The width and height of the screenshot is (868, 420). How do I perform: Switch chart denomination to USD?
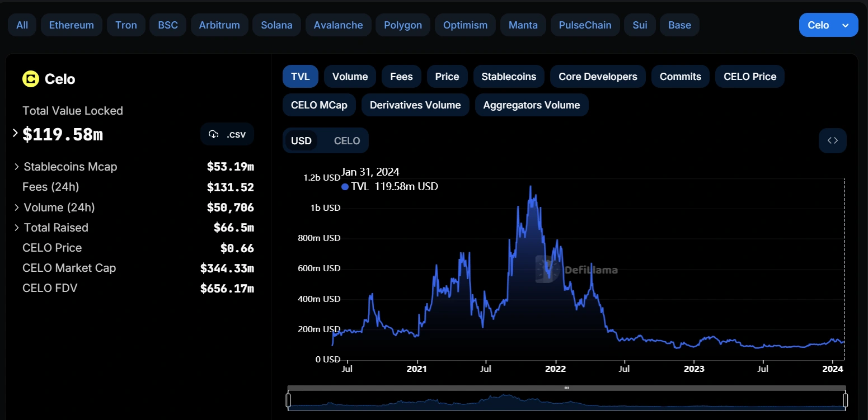pyautogui.click(x=301, y=141)
